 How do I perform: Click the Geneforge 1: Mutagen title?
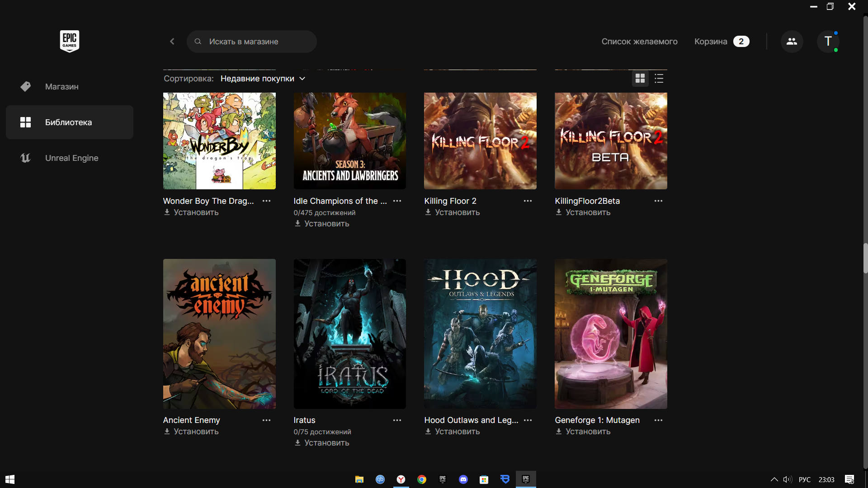click(x=597, y=420)
